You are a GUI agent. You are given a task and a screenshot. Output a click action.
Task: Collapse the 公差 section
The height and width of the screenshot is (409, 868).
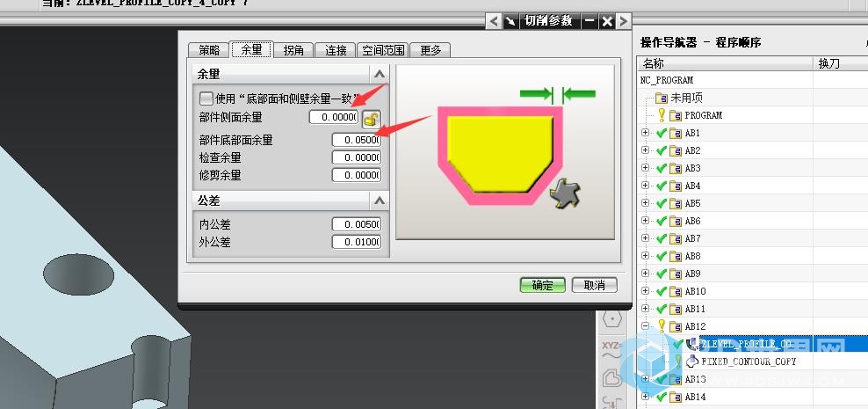(380, 200)
